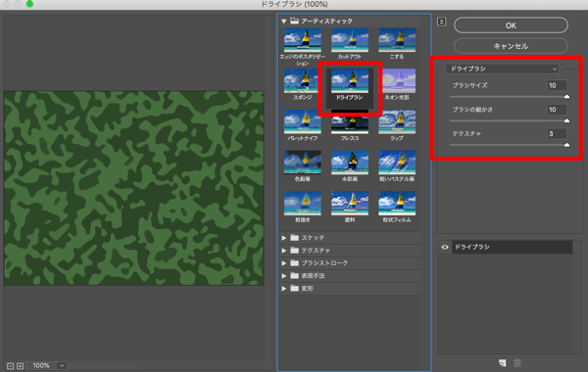Click the ブラシの細かさ value field

(x=557, y=110)
